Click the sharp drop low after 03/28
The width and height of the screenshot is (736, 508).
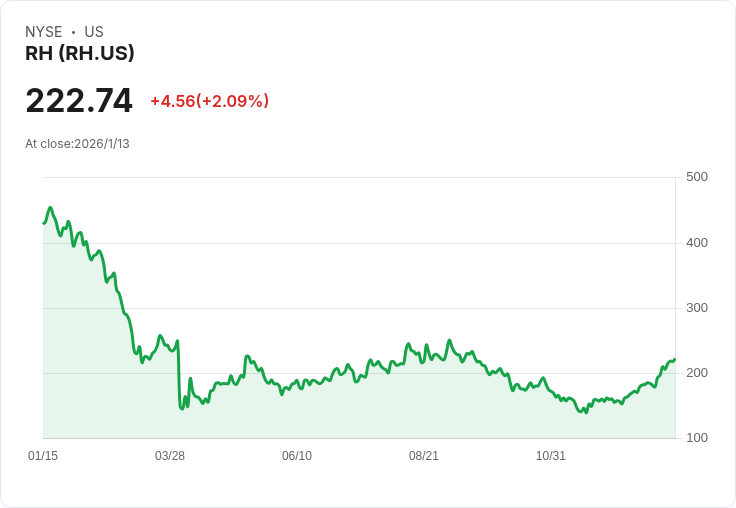(182, 408)
